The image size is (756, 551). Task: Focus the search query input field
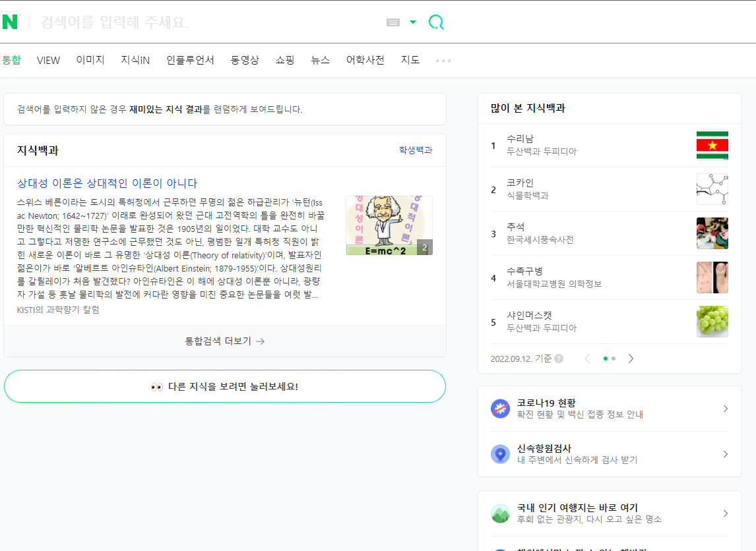pos(207,22)
